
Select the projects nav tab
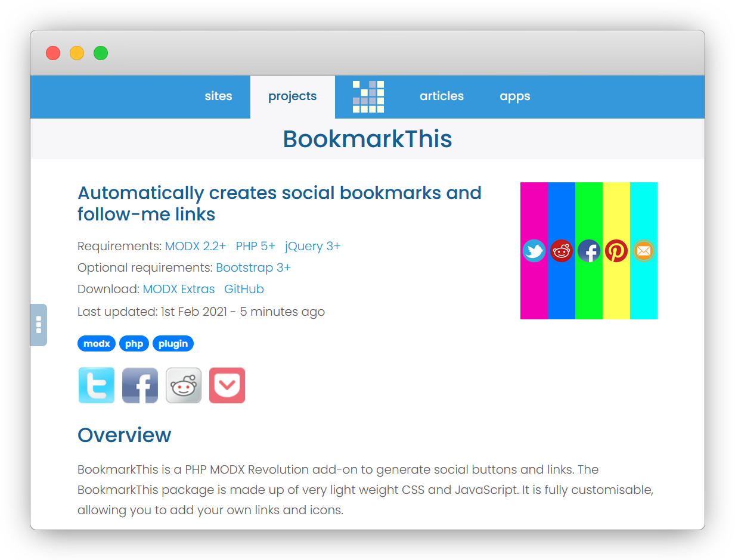(x=293, y=97)
